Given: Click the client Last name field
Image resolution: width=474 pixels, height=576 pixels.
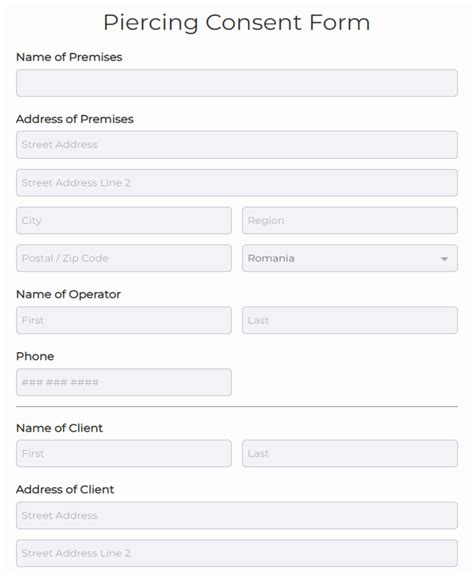Looking at the screenshot, I should coord(350,453).
